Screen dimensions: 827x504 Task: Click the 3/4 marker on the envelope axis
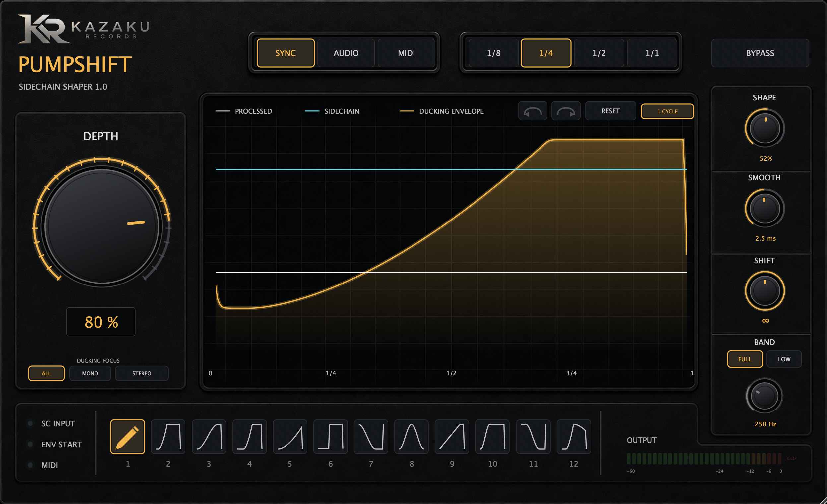coord(571,373)
